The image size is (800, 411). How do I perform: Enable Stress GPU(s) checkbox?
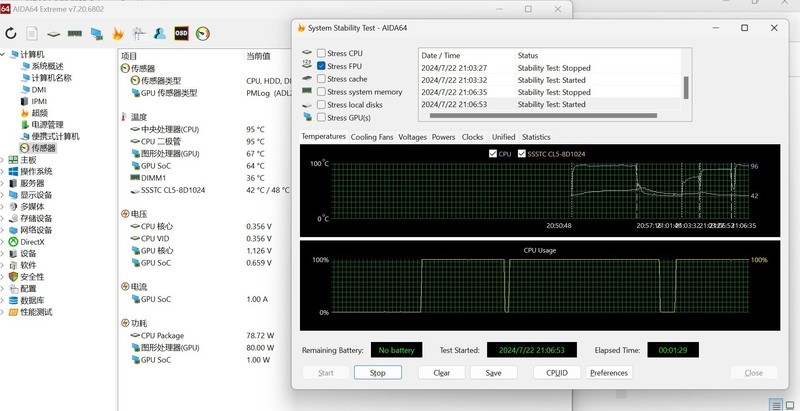click(x=321, y=118)
